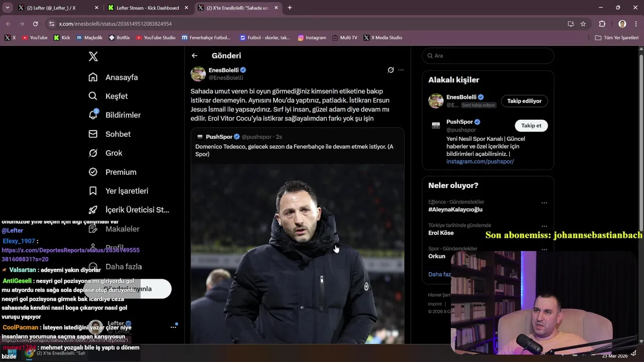644x362 pixels.
Task: Open Maçkolik bookmark
Action: click(x=90, y=38)
